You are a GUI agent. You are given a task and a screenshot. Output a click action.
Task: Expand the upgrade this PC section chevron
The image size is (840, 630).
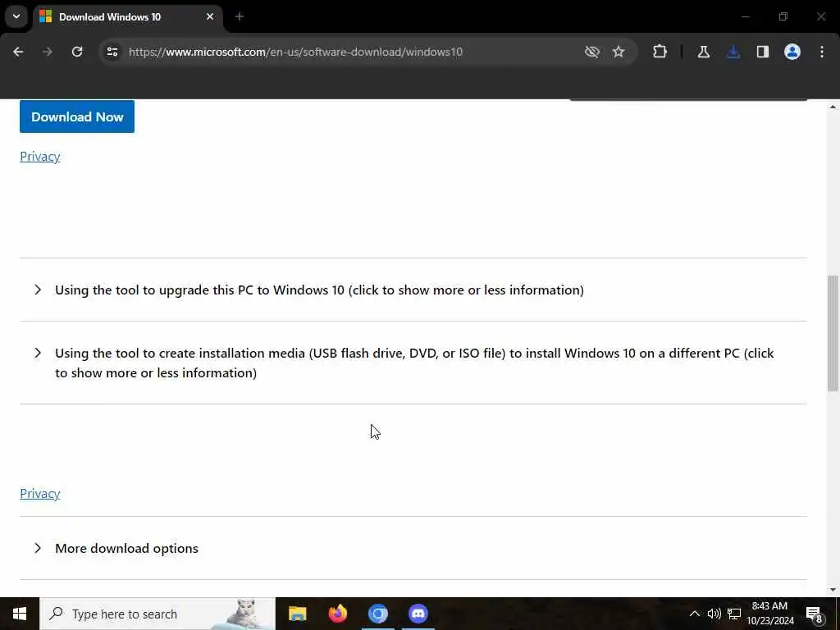38,290
